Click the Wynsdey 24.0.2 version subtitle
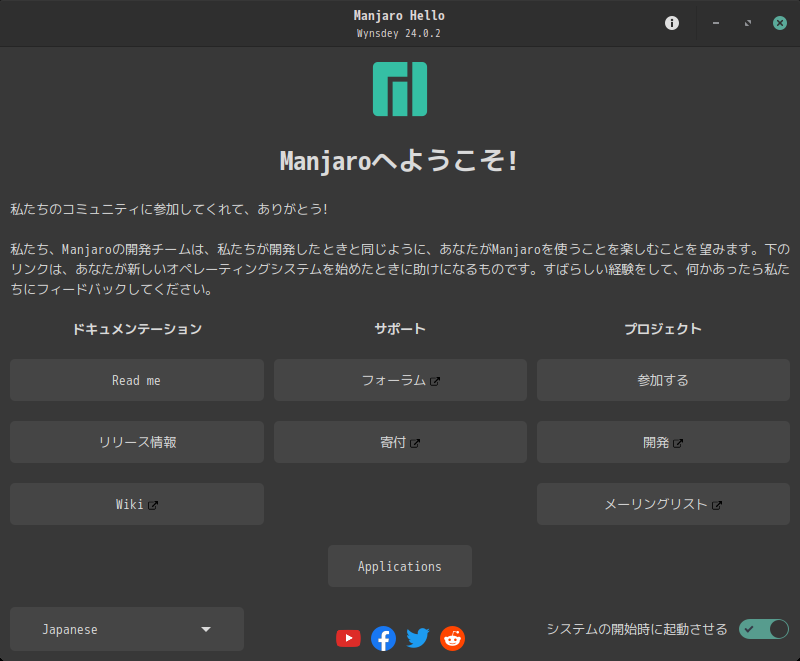The image size is (800, 661). point(398,34)
